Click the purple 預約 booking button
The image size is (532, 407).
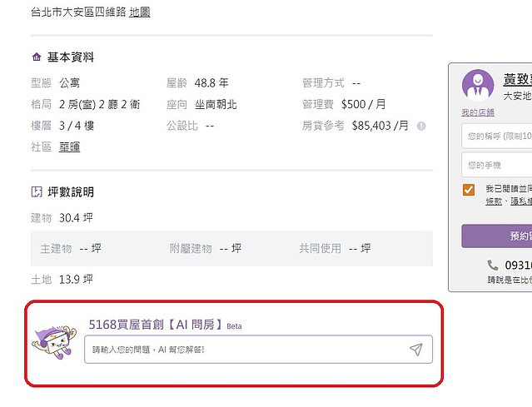pos(497,236)
